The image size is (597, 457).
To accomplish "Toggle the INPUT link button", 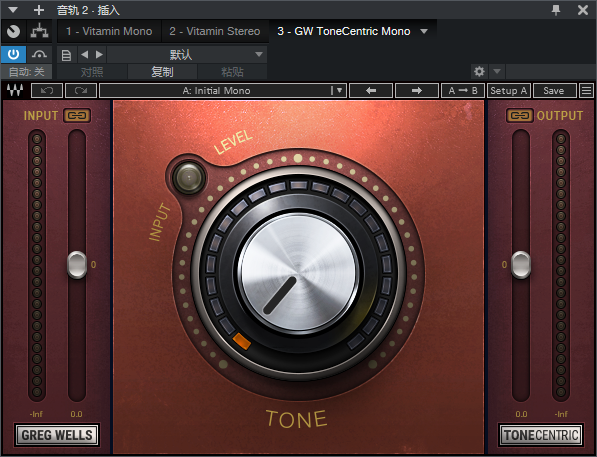I will click(x=77, y=115).
